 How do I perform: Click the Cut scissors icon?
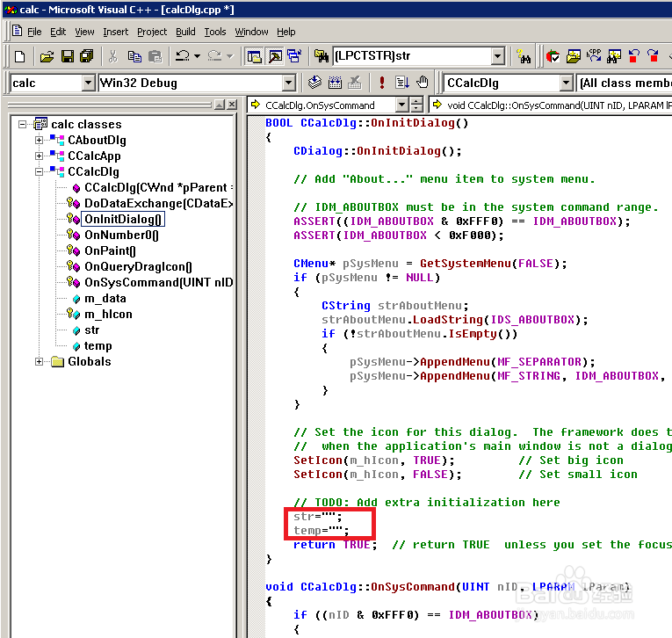coord(113,56)
